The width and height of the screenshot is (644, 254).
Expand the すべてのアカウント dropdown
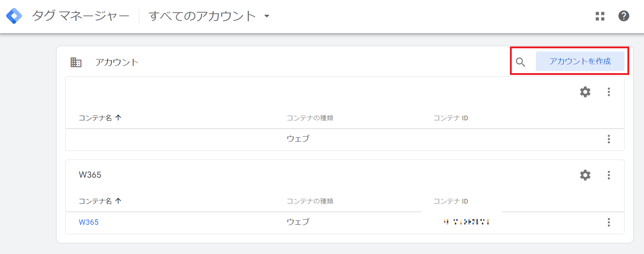(209, 16)
